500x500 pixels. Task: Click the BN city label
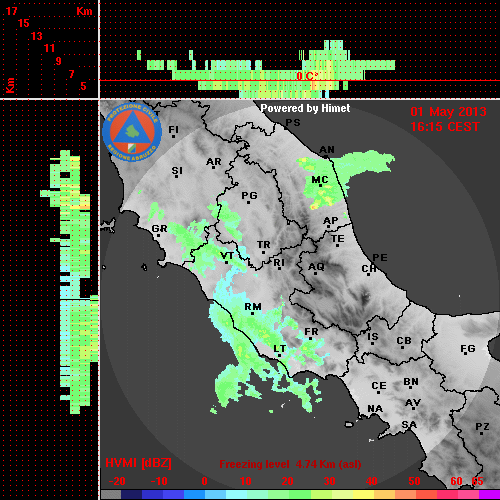click(x=411, y=382)
